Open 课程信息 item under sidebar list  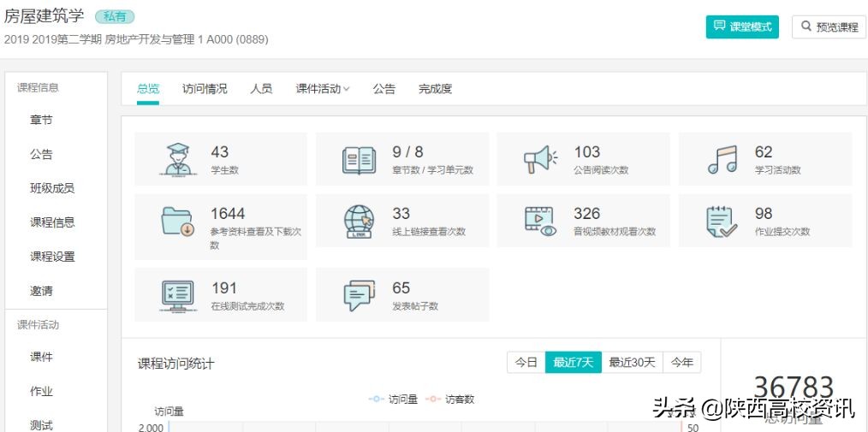click(52, 222)
